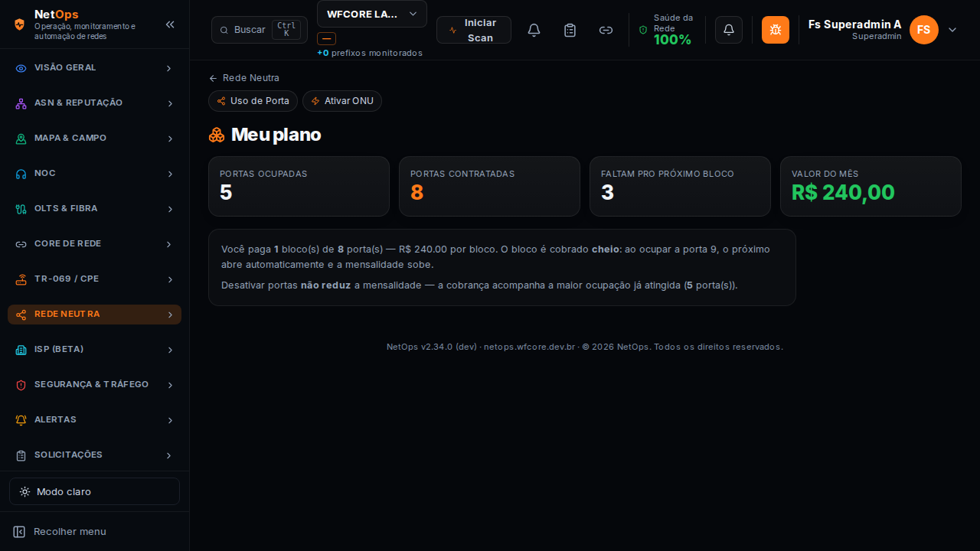This screenshot has width=980, height=551.
Task: Open WFCORE LA... tenant dropdown
Action: point(372,14)
